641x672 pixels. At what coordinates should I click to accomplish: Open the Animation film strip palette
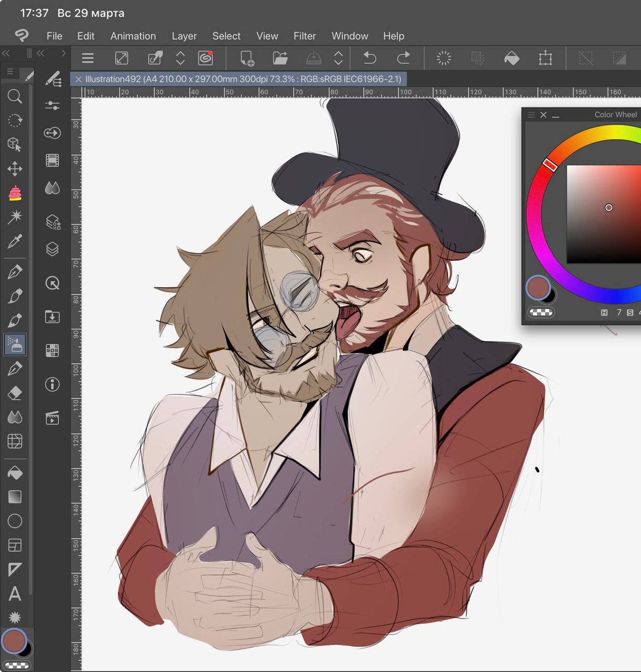pos(53,161)
